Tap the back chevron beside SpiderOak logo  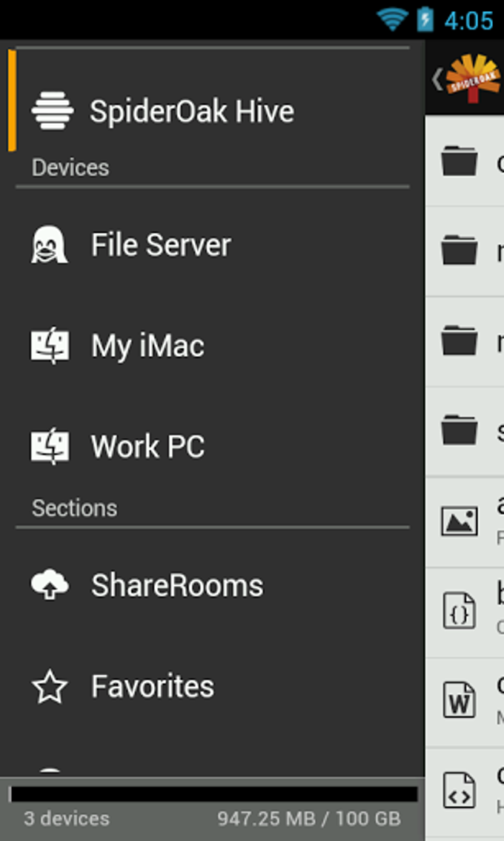point(437,79)
